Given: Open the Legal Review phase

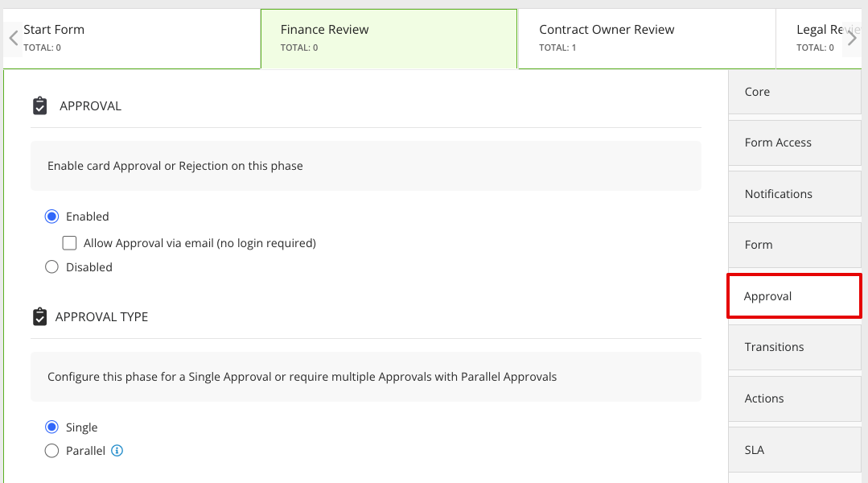Looking at the screenshot, I should [x=821, y=36].
